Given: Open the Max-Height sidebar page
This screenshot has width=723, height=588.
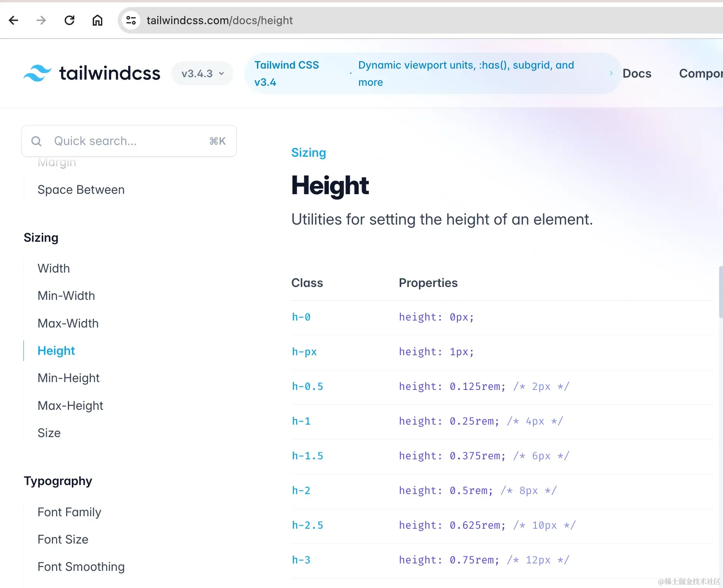Looking at the screenshot, I should coord(71,406).
